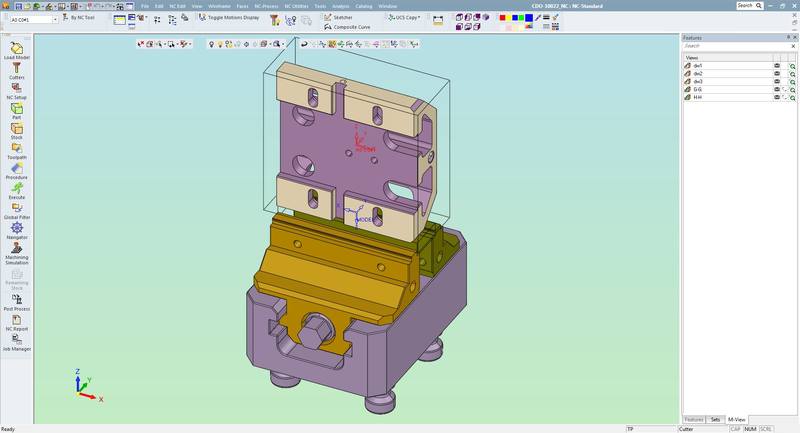This screenshot has width=800, height=433.
Task: Run Post Process from sidebar
Action: [x=17, y=300]
